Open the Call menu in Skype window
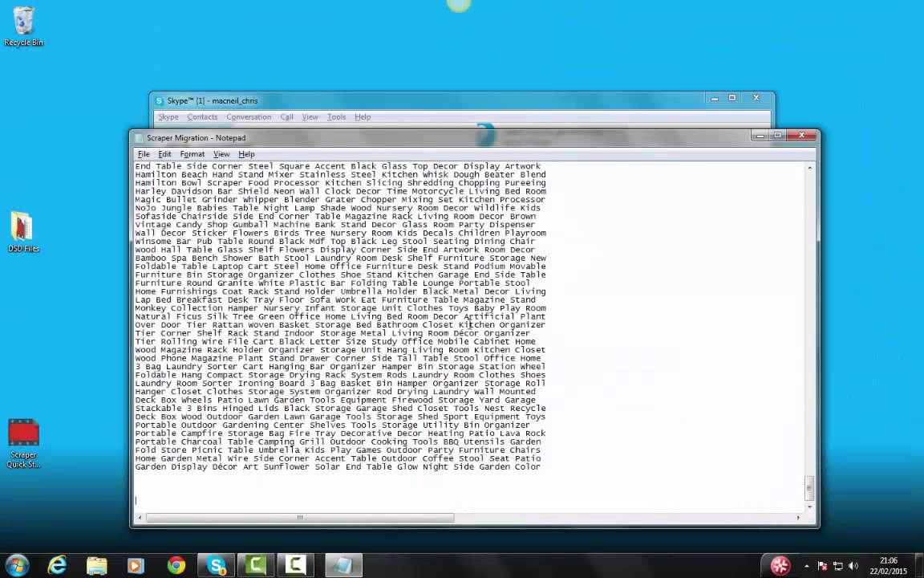 pyautogui.click(x=286, y=116)
